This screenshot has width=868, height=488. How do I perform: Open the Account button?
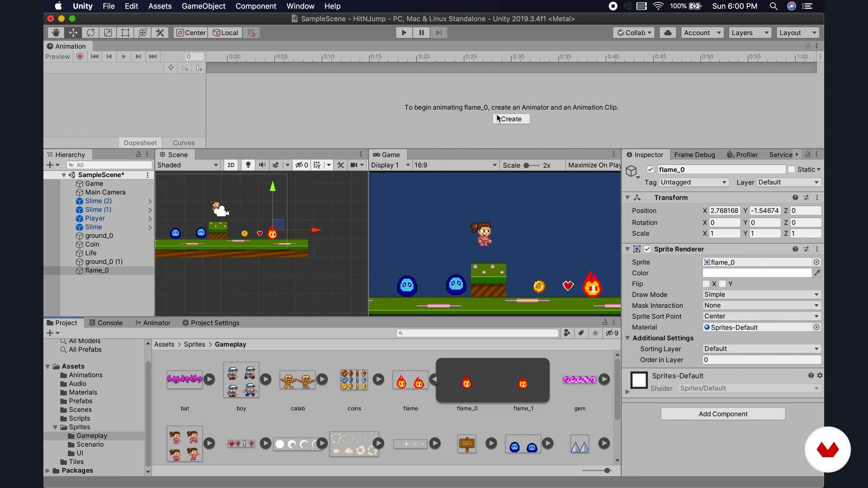tap(702, 33)
